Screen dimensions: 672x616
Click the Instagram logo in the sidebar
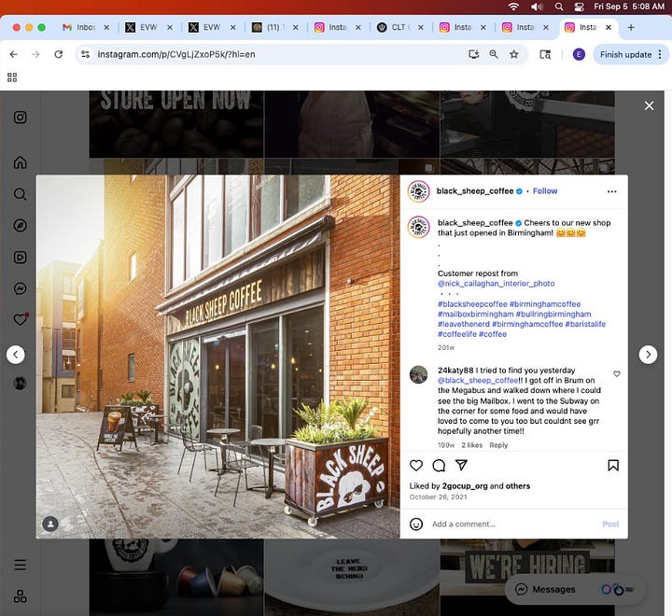(21, 118)
